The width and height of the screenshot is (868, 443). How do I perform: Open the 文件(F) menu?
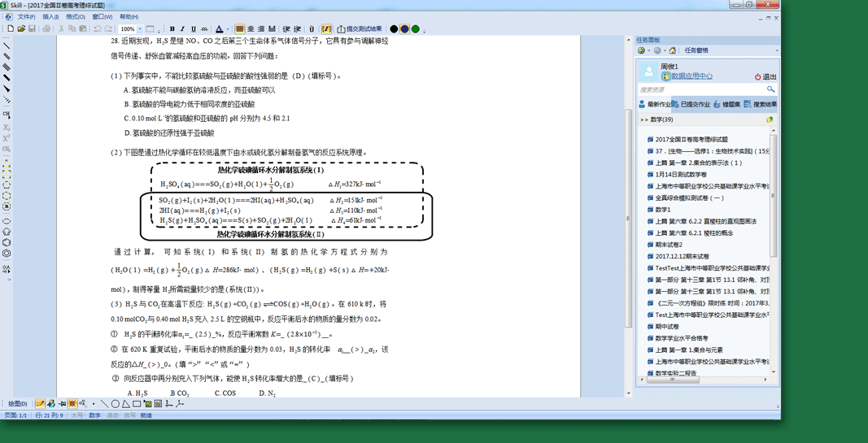tap(26, 16)
